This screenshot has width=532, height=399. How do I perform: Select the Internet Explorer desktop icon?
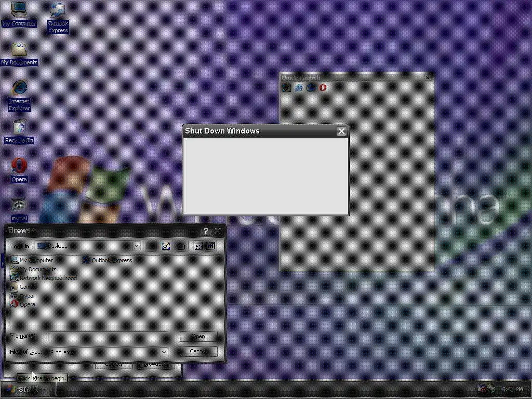pyautogui.click(x=19, y=96)
